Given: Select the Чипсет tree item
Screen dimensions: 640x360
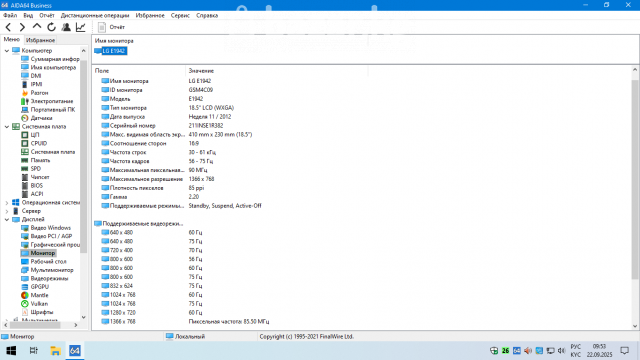Looking at the screenshot, I should coord(35,177).
